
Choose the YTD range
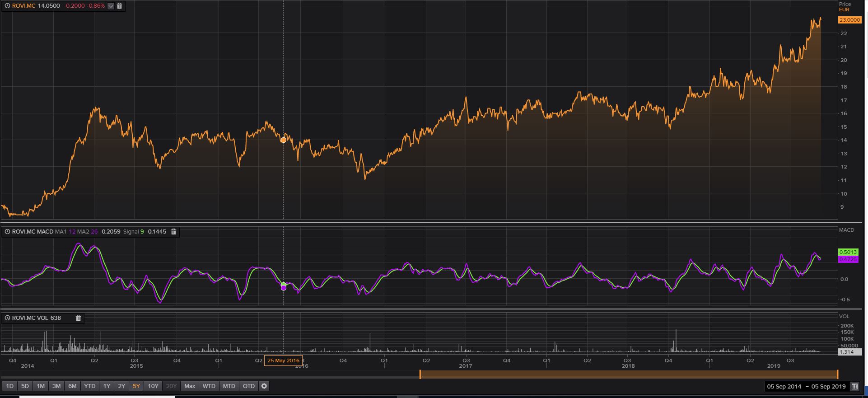(89, 386)
